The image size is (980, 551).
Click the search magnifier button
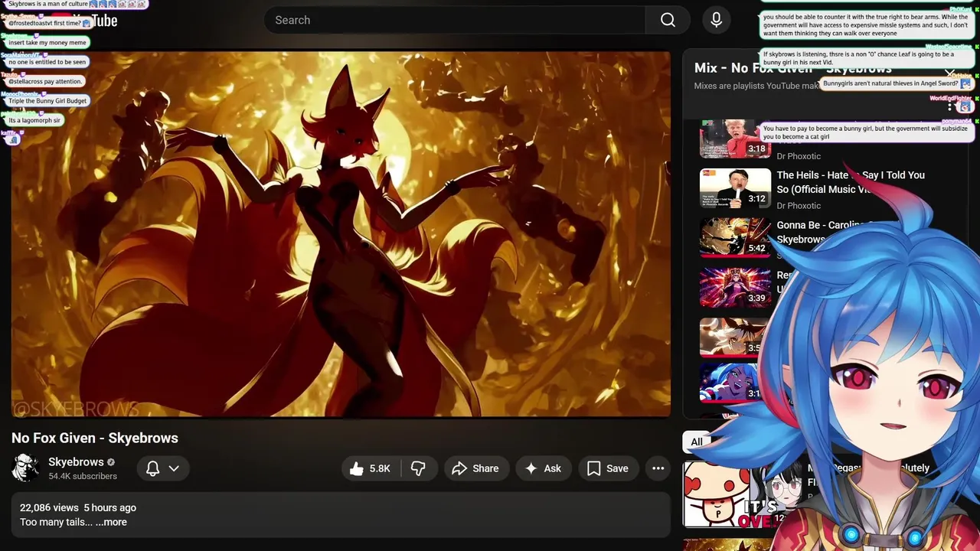coord(668,20)
